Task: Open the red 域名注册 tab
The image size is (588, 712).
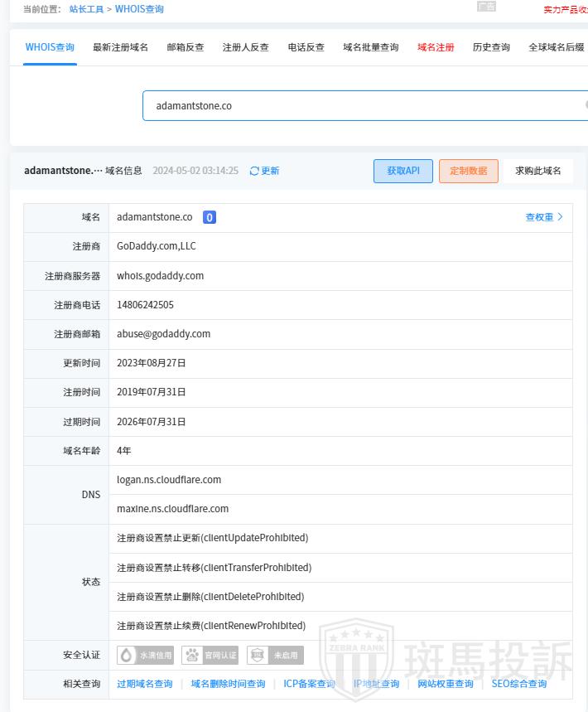Action: 436,47
